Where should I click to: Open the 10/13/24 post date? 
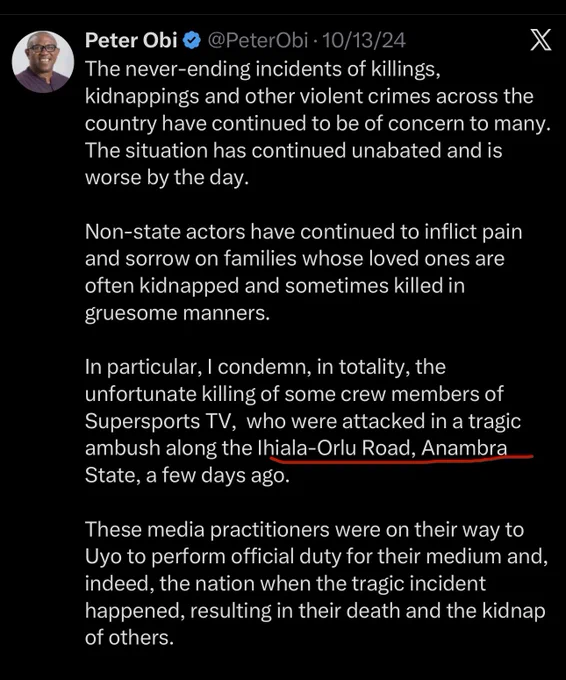(x=364, y=40)
